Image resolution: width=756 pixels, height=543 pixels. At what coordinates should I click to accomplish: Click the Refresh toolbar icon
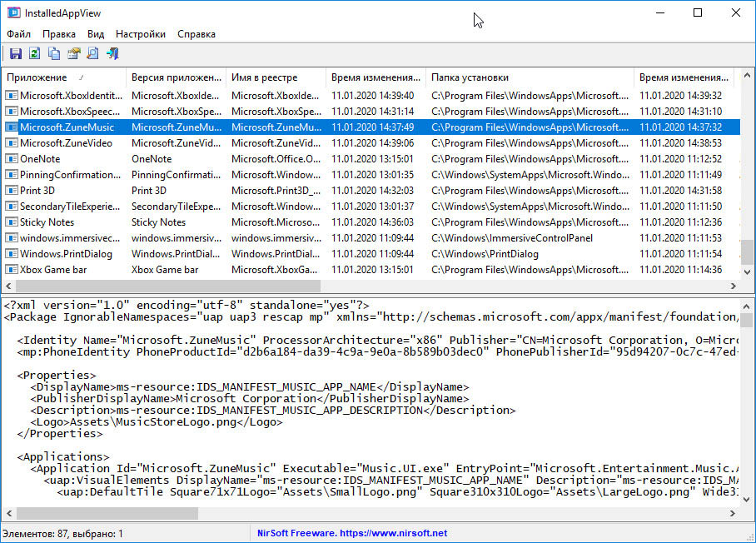click(34, 53)
